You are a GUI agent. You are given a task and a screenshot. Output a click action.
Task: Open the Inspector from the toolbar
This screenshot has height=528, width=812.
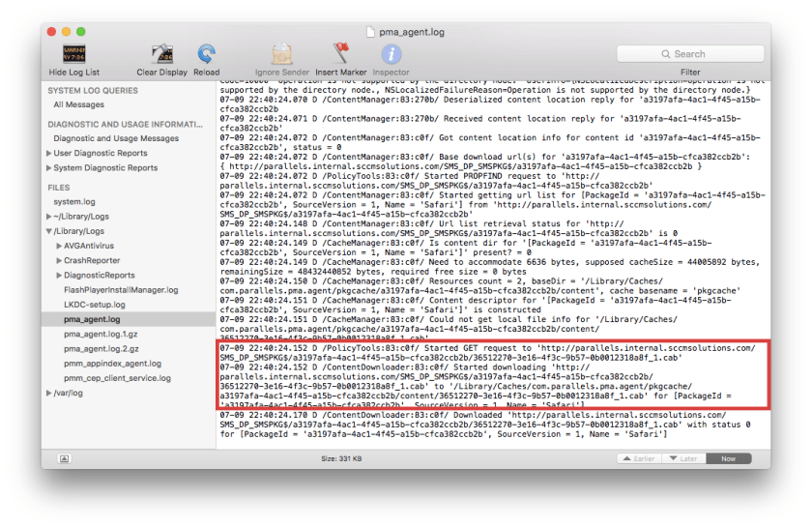[x=391, y=54]
